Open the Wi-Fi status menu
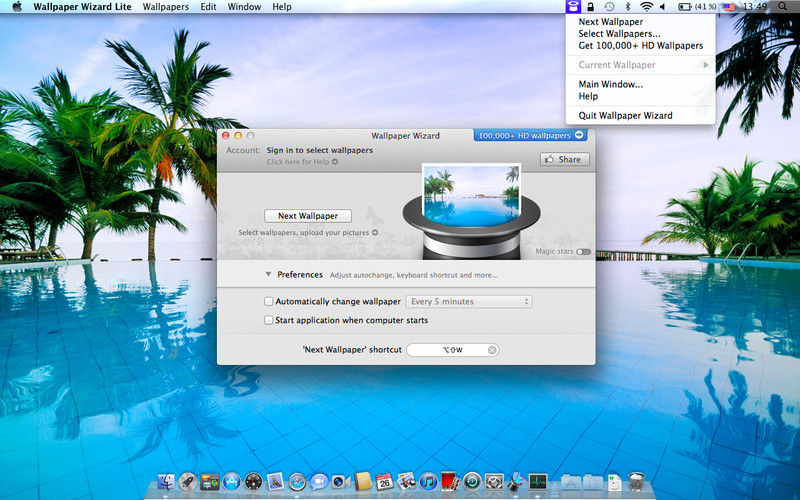 click(x=646, y=7)
